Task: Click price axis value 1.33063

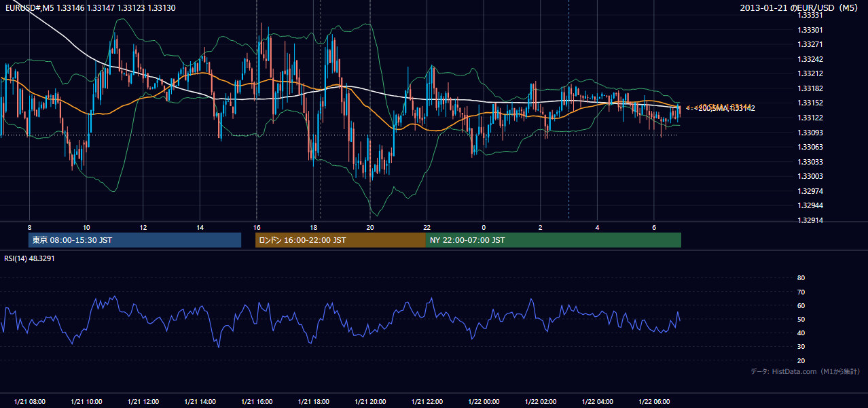Action: coord(810,147)
